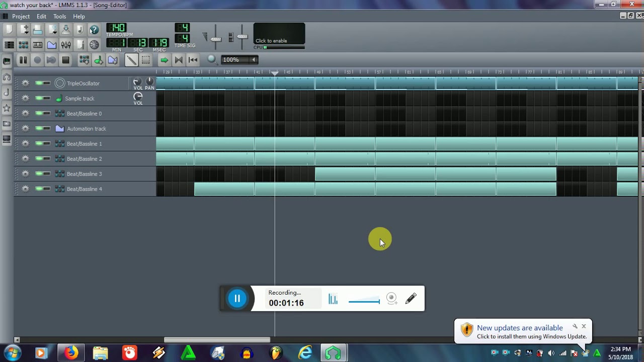This screenshot has height=362, width=644.
Task: Add a new automation track
Action: tap(112, 60)
